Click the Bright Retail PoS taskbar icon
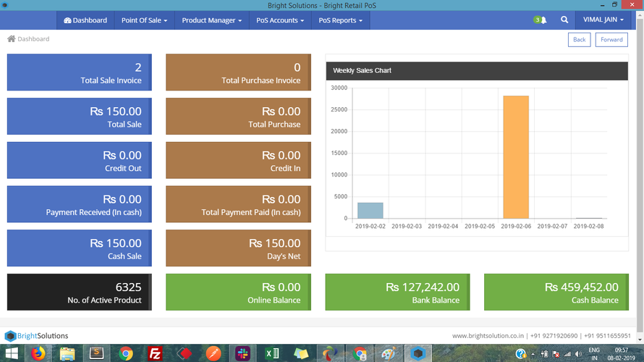 [418, 353]
